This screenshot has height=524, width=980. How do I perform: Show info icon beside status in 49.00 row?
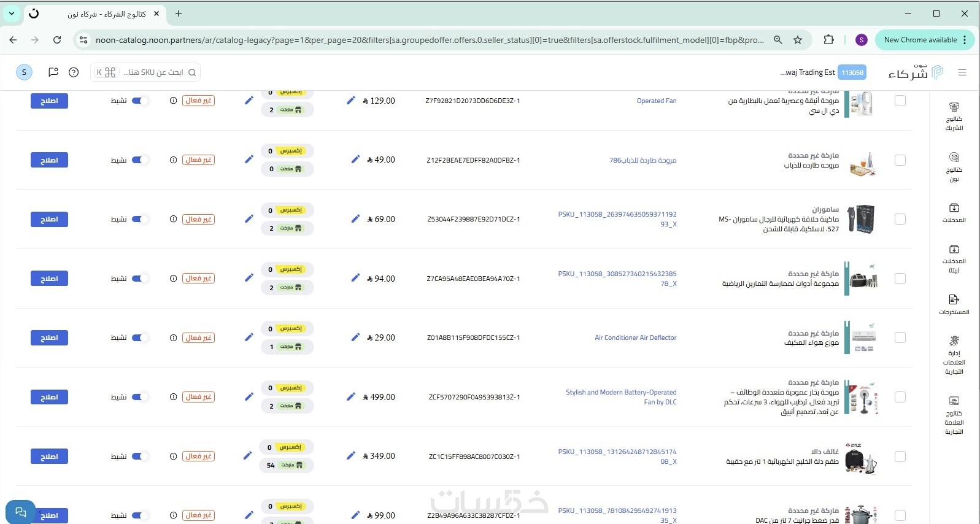pyautogui.click(x=174, y=160)
